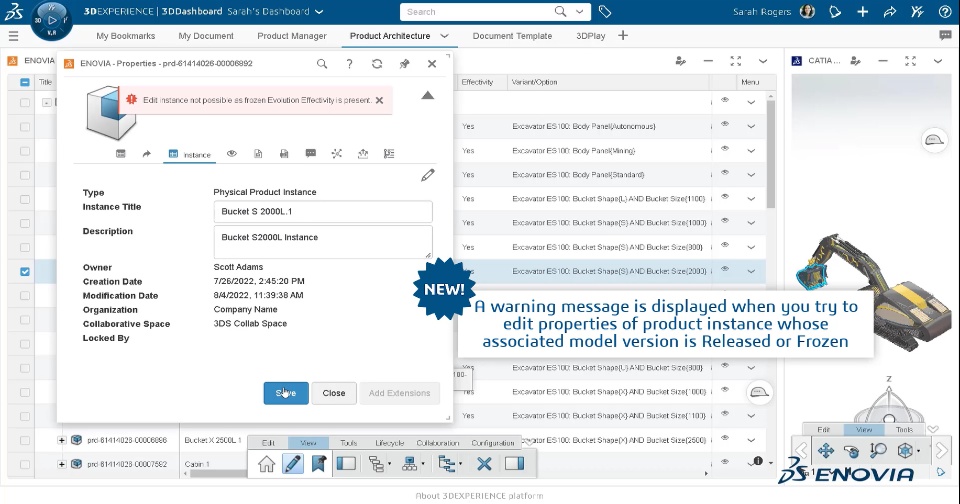Select the Lifecycle tab in bottom toolbar

pos(389,443)
